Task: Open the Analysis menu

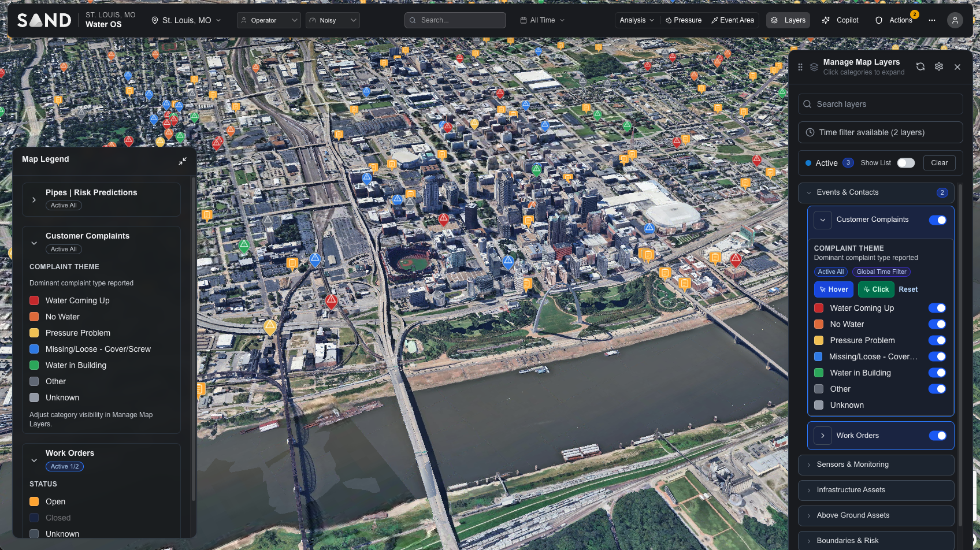Action: point(637,20)
